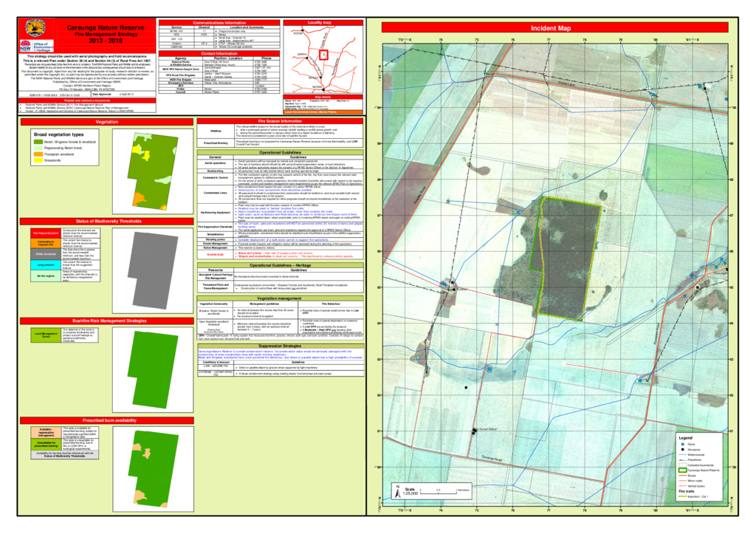The height and width of the screenshot is (534, 756).
Task: Click the '2013 - 2018' date range
Action: click(106, 41)
